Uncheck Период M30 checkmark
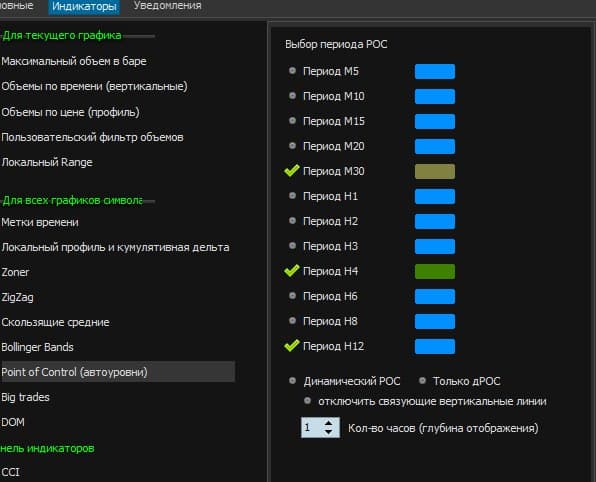Screen dimensions: 596x482 click(x=292, y=171)
